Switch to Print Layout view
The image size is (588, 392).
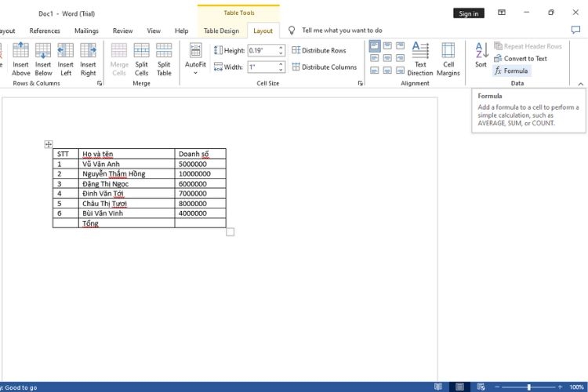coord(459,387)
